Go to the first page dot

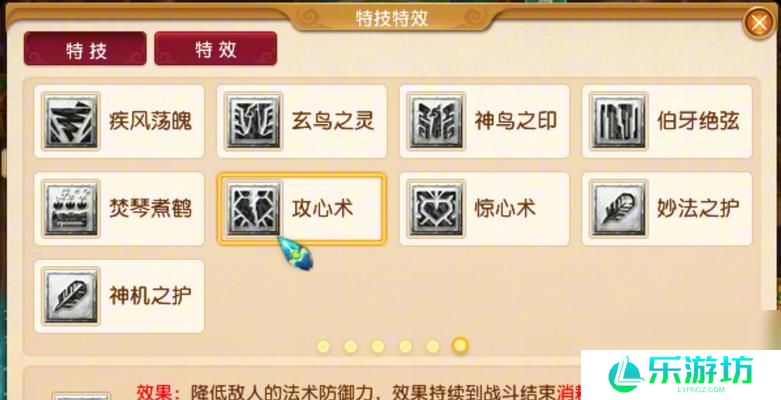pyautogui.click(x=323, y=346)
